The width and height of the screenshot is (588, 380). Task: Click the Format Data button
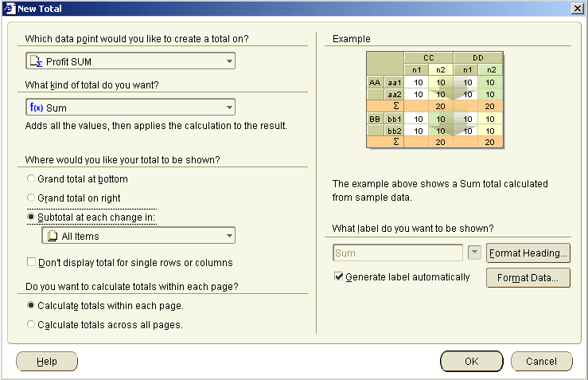pos(528,277)
